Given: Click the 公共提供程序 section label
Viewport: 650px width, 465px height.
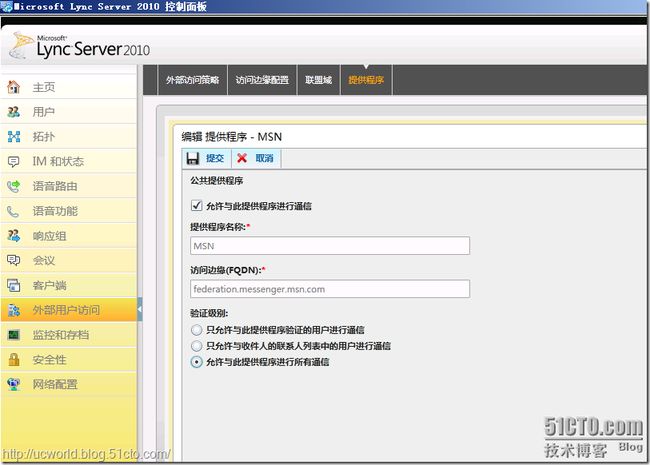Looking at the screenshot, I should (x=217, y=181).
